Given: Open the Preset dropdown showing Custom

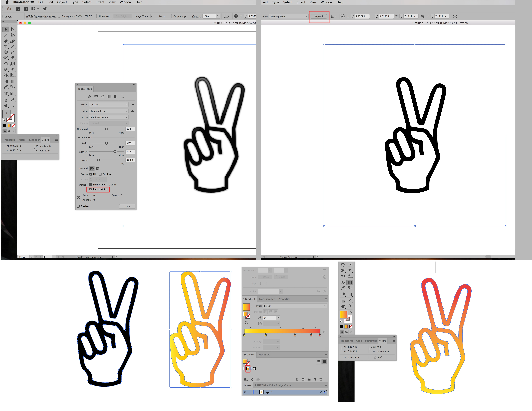Looking at the screenshot, I should (109, 104).
